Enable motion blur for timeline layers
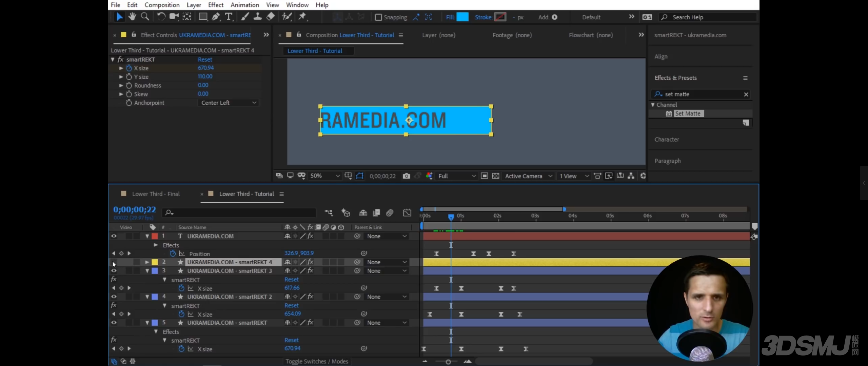This screenshot has height=366, width=868. tap(390, 213)
